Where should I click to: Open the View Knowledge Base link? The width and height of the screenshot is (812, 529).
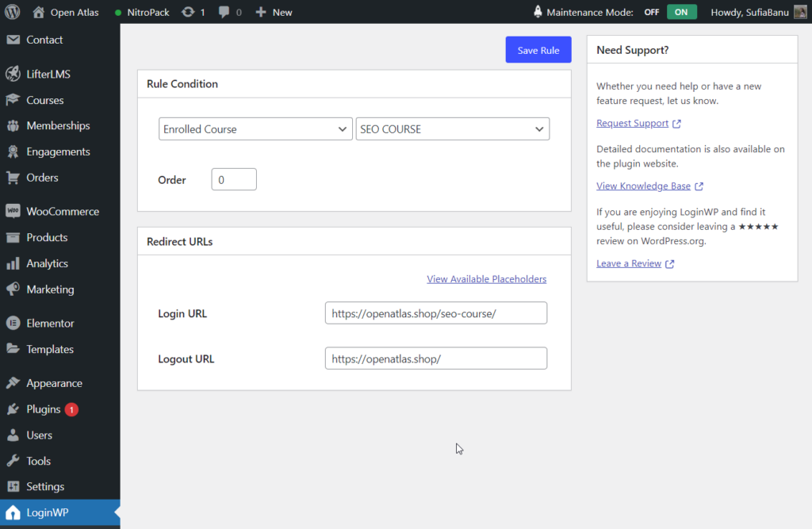click(649, 186)
